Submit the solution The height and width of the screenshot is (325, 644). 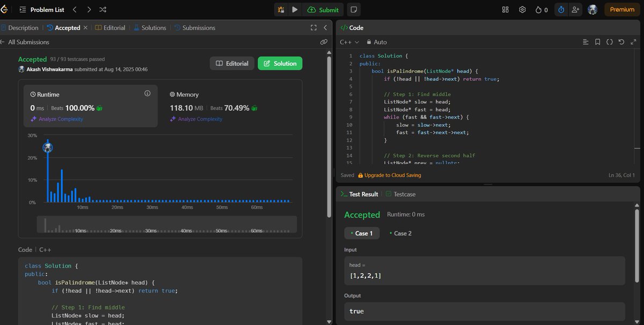pos(323,10)
